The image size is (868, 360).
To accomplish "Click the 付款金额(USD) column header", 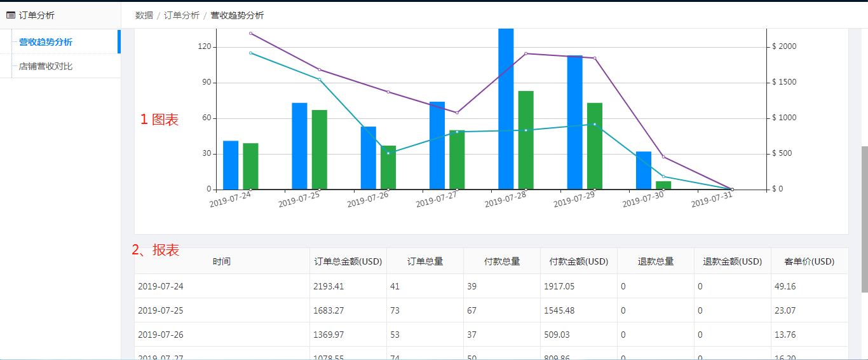I will [578, 261].
